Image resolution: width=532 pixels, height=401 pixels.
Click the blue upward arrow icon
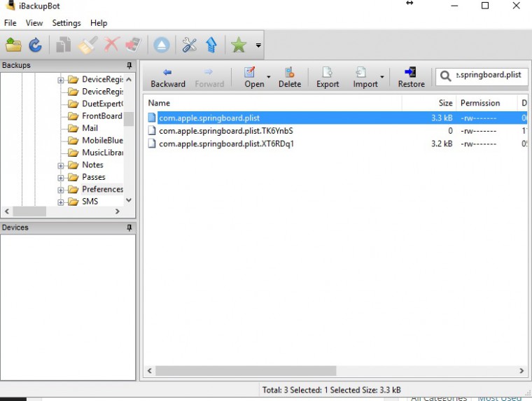point(211,45)
